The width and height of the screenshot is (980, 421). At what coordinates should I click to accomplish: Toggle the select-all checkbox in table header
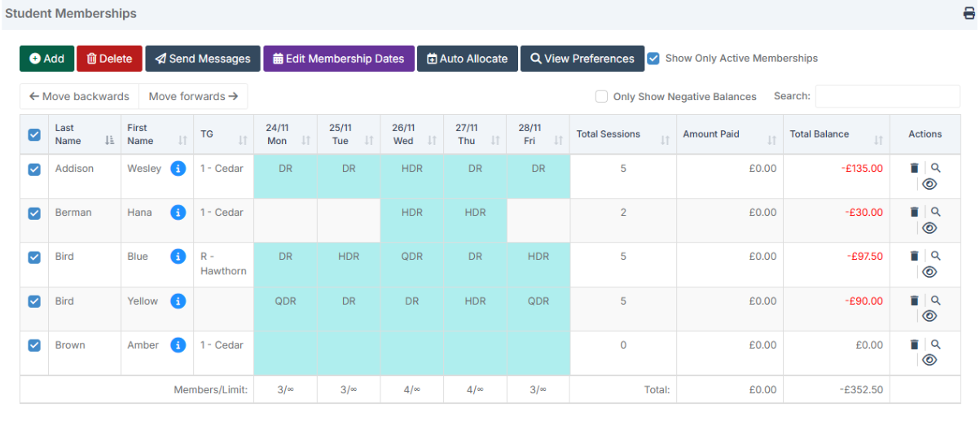(34, 134)
